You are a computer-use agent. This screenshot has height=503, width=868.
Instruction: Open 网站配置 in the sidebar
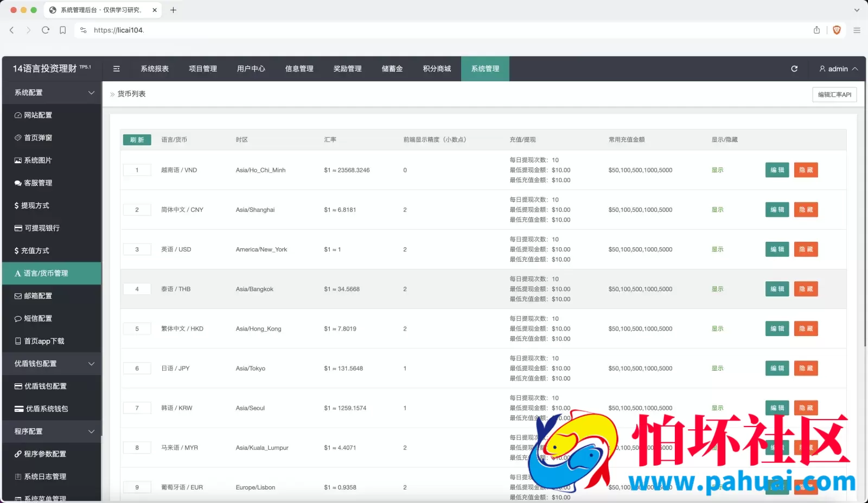coord(52,115)
